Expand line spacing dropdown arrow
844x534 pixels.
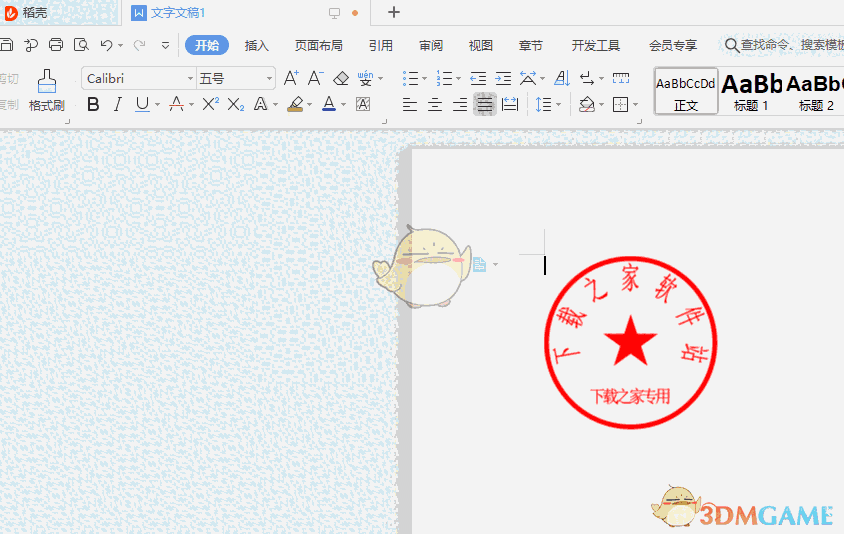(559, 104)
